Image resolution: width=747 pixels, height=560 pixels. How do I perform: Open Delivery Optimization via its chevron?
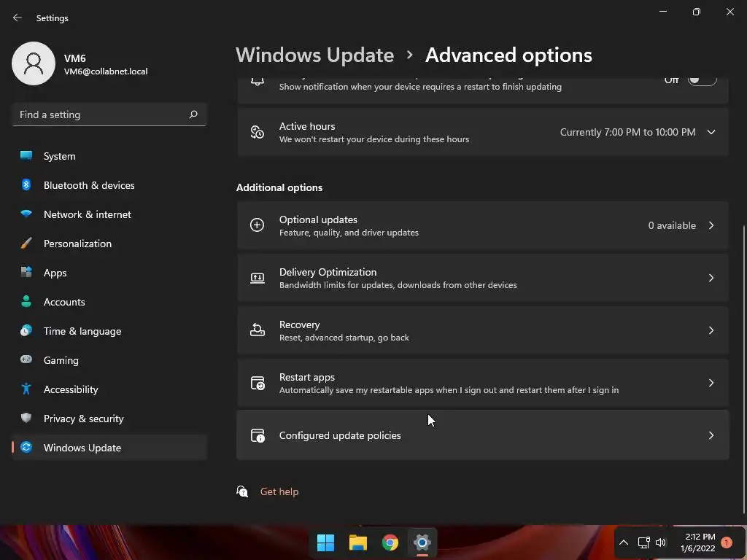(711, 278)
